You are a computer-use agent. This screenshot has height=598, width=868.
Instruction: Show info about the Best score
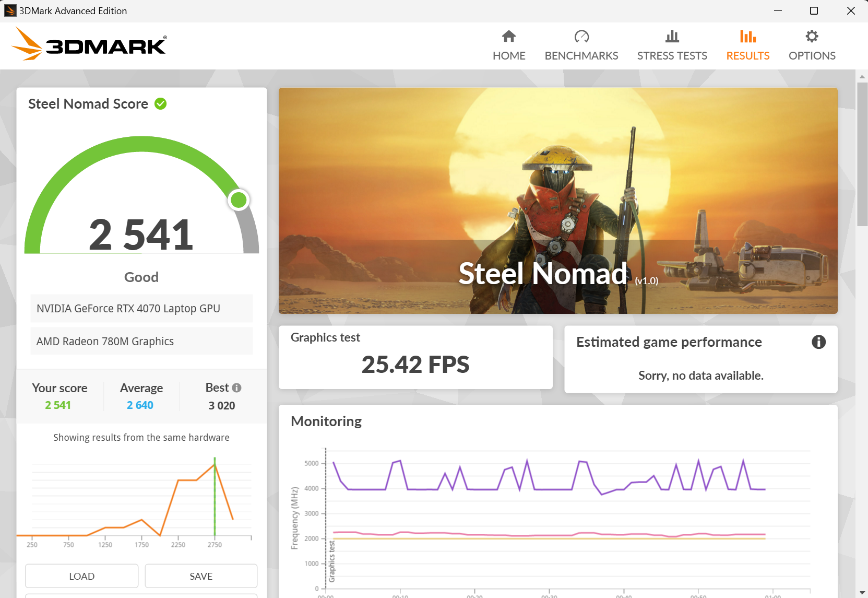(x=237, y=388)
